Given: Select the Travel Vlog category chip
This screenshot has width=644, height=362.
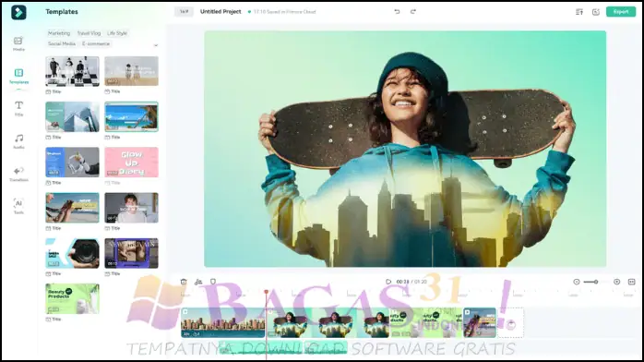Looking at the screenshot, I should click(x=89, y=33).
